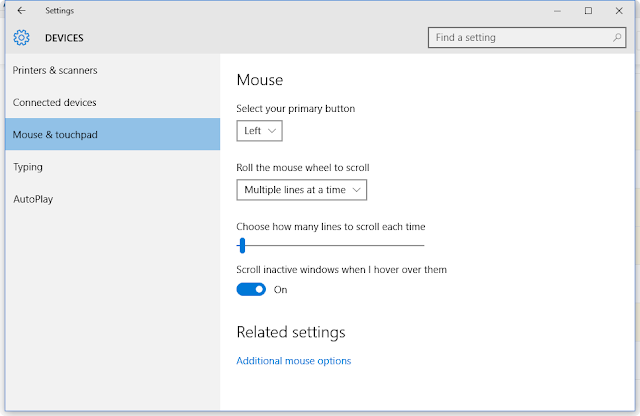Image resolution: width=640 pixels, height=416 pixels.
Task: Go to Connected devices section
Action: [x=54, y=102]
